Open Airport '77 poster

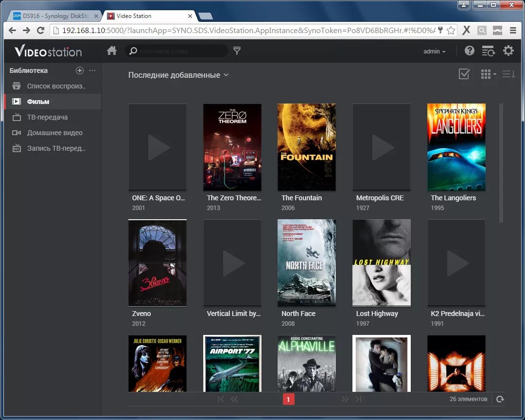click(232, 364)
